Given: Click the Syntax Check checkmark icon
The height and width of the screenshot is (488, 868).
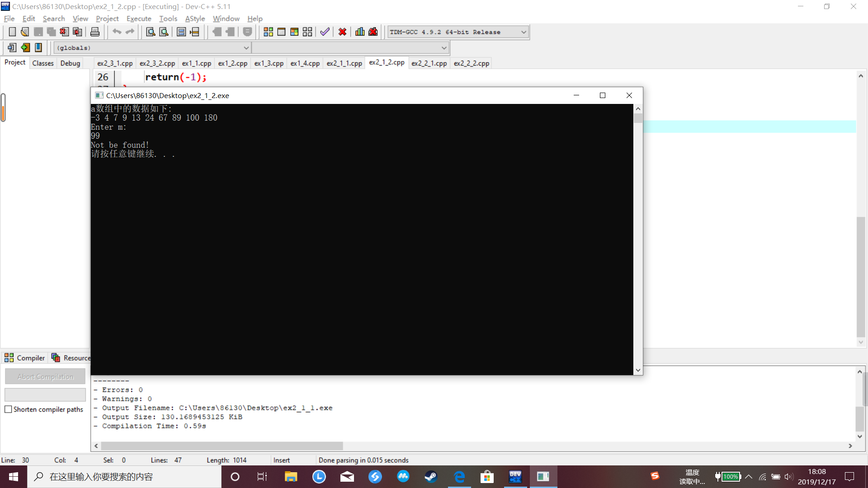Looking at the screenshot, I should coord(325,32).
